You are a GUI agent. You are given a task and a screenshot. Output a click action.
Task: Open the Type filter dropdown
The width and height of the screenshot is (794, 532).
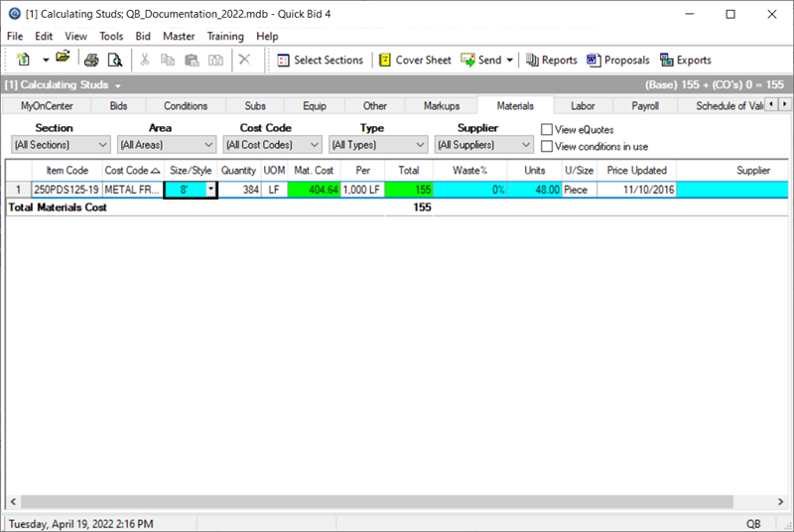point(378,145)
